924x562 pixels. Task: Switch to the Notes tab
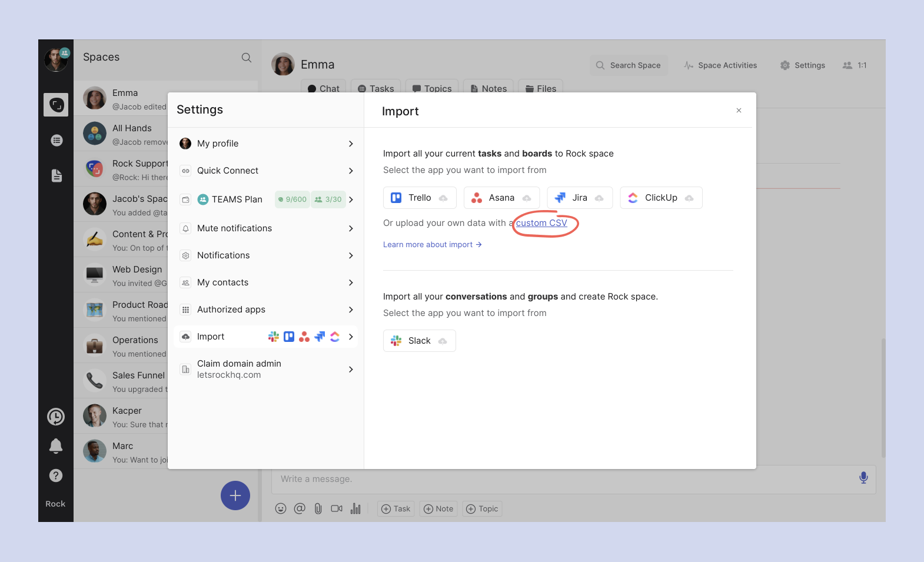pyautogui.click(x=488, y=88)
